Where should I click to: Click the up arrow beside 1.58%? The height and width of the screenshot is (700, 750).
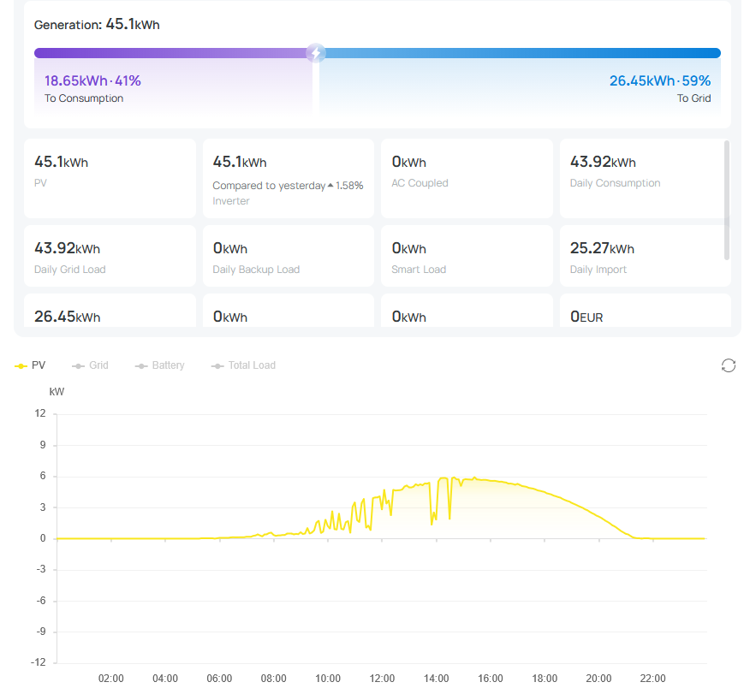(x=330, y=186)
